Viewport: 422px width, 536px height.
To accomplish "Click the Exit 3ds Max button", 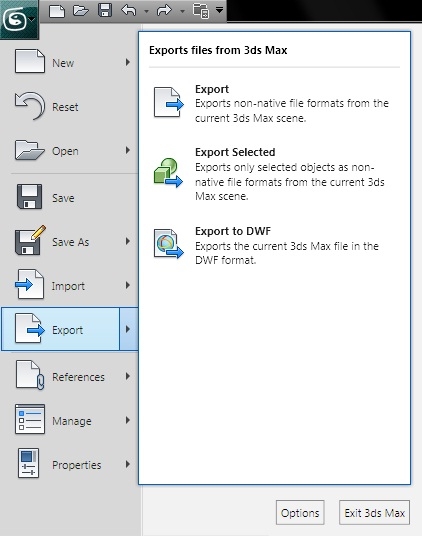I will 375,512.
